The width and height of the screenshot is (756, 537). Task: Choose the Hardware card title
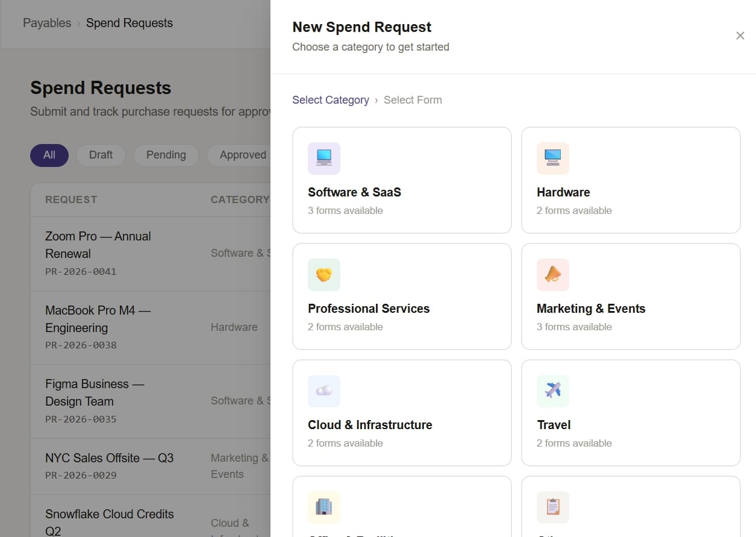(563, 192)
